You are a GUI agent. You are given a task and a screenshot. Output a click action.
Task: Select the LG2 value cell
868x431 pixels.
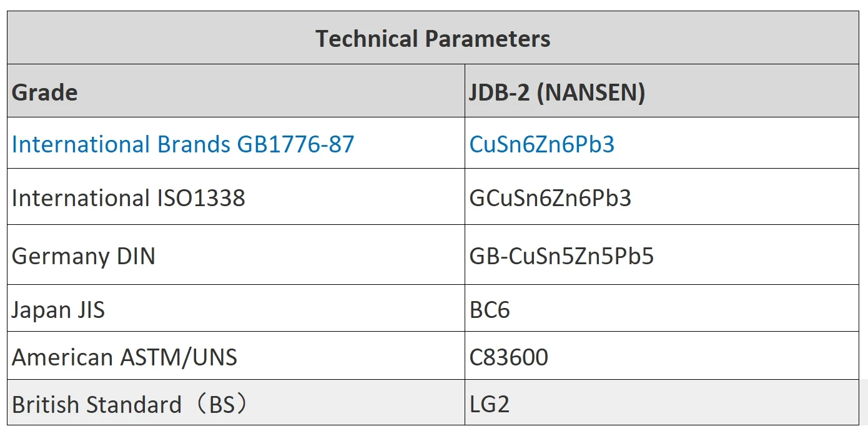coord(662,403)
